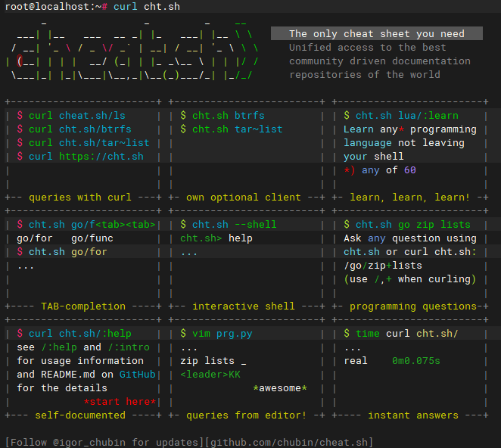This screenshot has height=448, width=501.
Task: Click 'queries from editor!' caption
Action: [247, 415]
